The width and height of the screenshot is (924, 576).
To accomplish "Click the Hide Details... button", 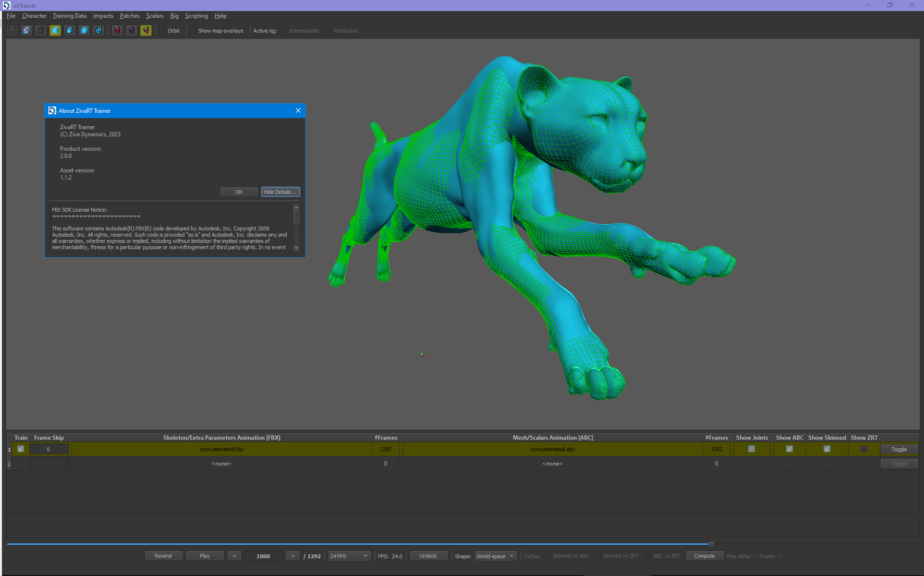I will [280, 192].
